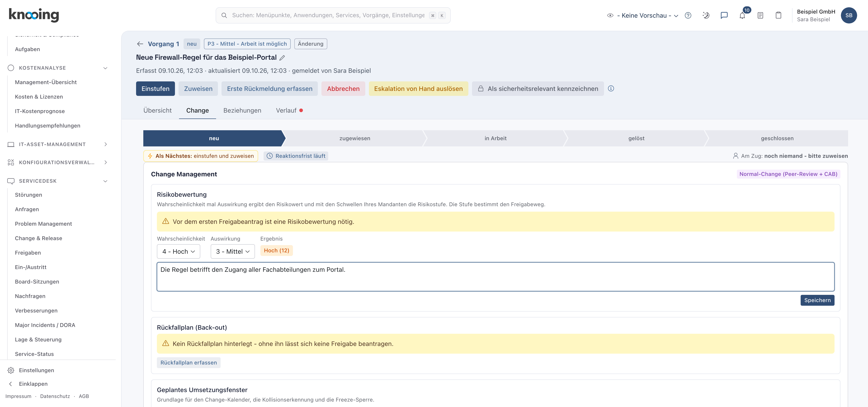Toggle dark mode moon icon

tap(706, 16)
